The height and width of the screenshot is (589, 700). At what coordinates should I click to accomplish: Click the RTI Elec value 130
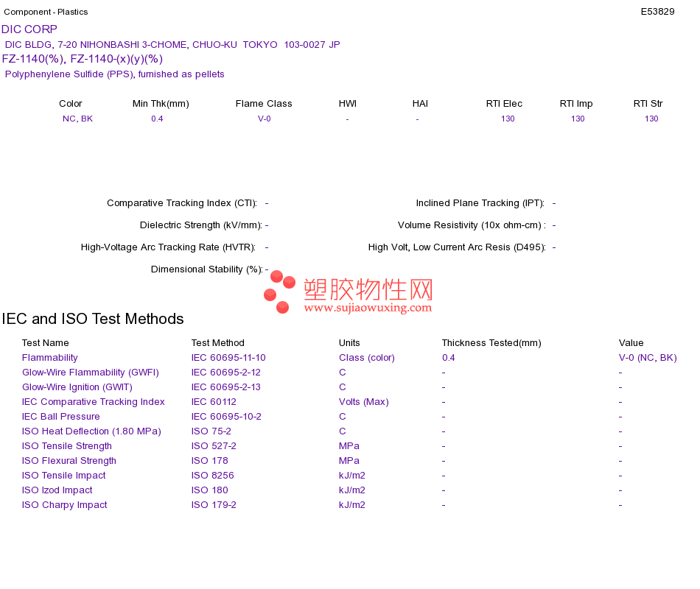pyautogui.click(x=508, y=119)
